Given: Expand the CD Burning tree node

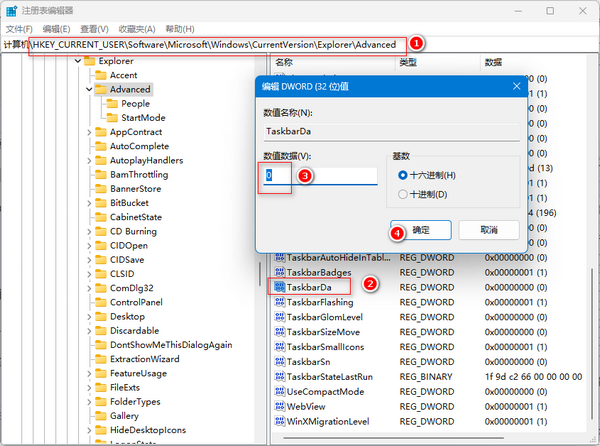Looking at the screenshot, I should [x=88, y=231].
